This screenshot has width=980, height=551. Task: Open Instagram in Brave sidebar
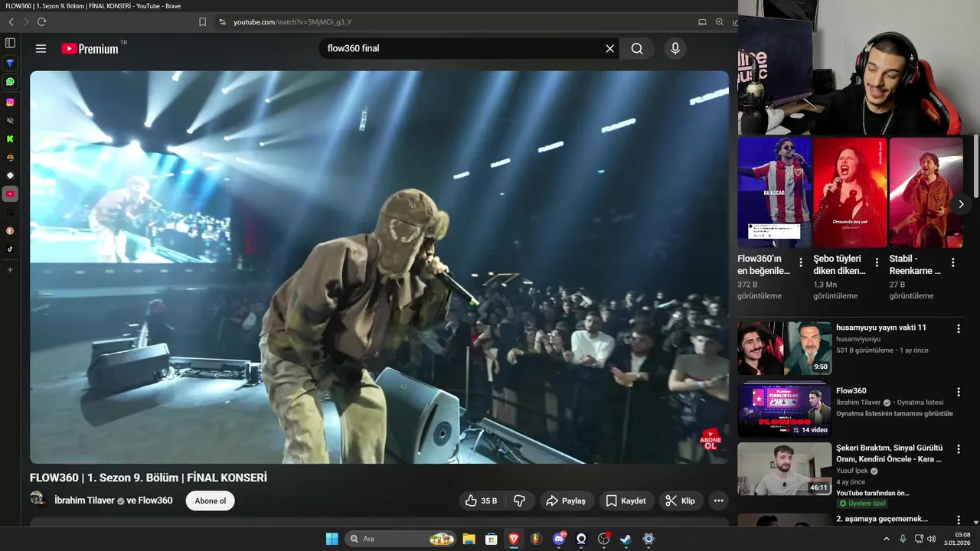10,102
